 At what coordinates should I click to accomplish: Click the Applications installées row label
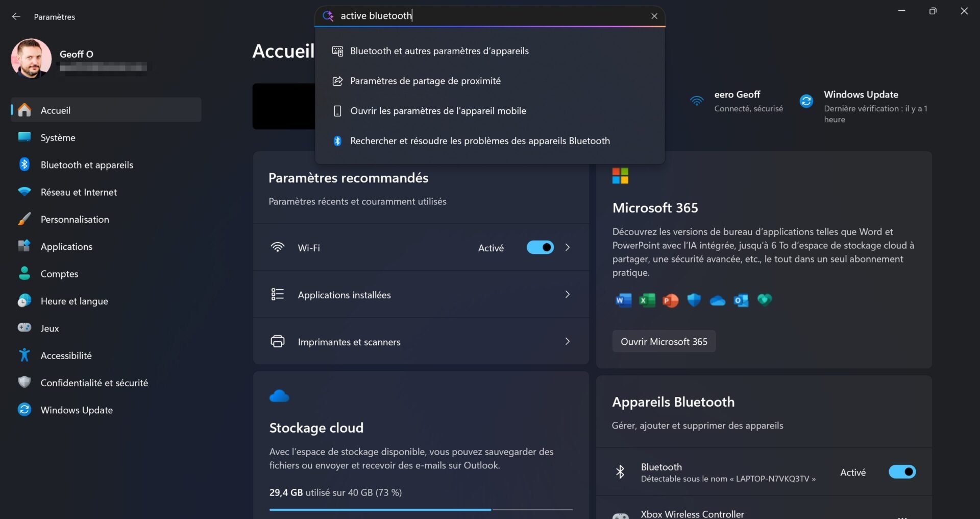coord(345,295)
